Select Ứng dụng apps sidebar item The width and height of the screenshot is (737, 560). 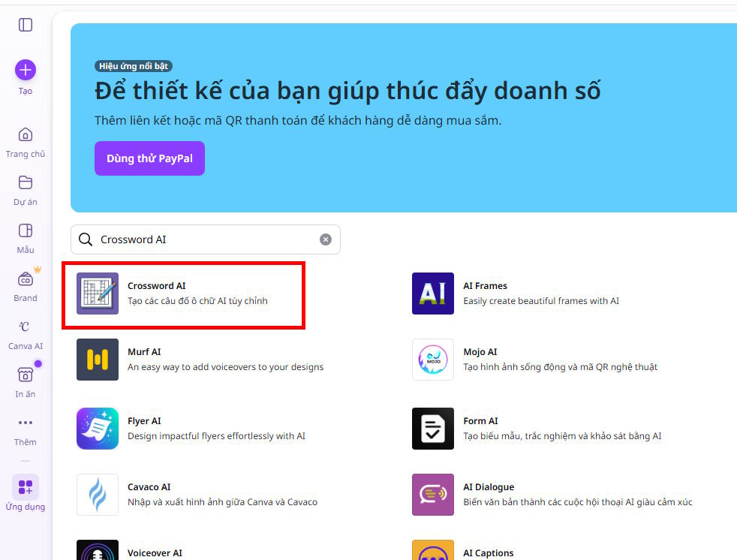[x=26, y=493]
